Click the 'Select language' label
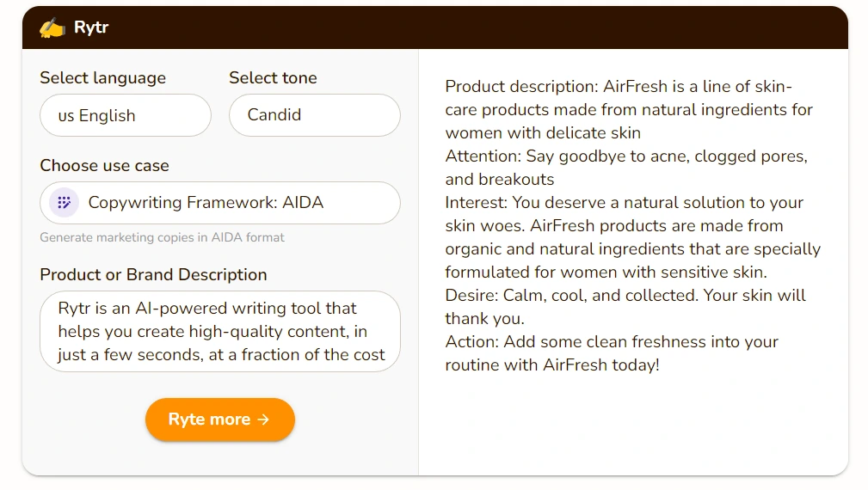 coord(102,77)
